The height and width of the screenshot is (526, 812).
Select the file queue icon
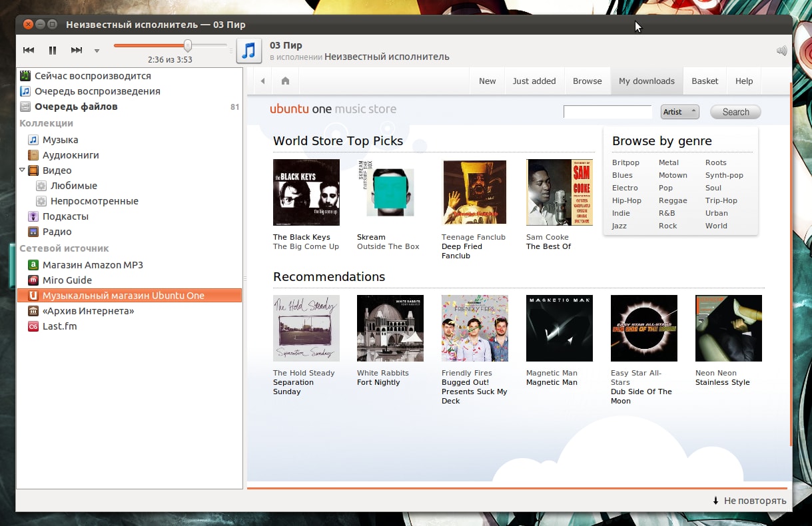point(25,107)
